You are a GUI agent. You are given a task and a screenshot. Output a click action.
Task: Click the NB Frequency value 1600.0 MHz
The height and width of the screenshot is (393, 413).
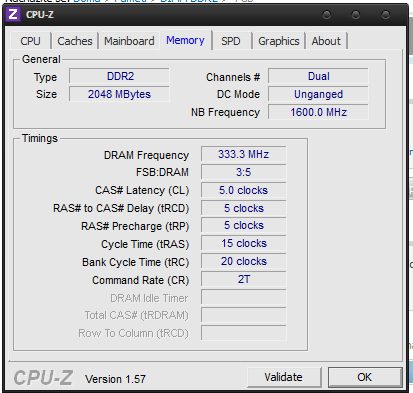point(318,112)
